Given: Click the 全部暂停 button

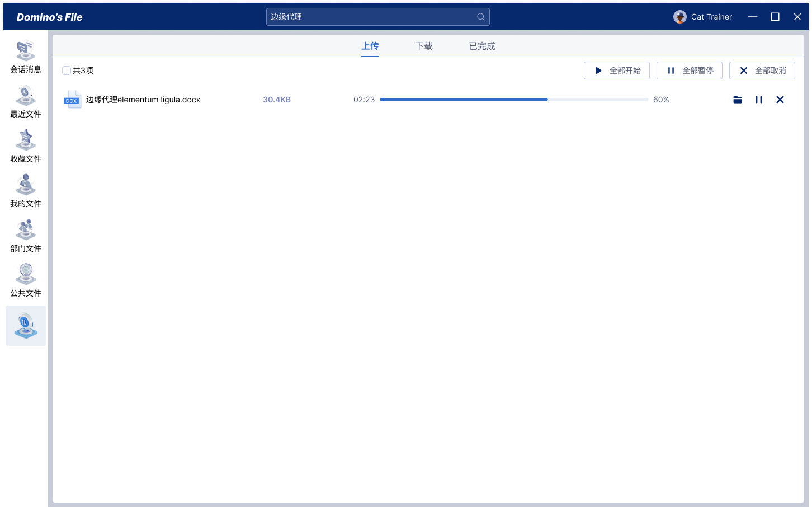Looking at the screenshot, I should click(x=690, y=71).
